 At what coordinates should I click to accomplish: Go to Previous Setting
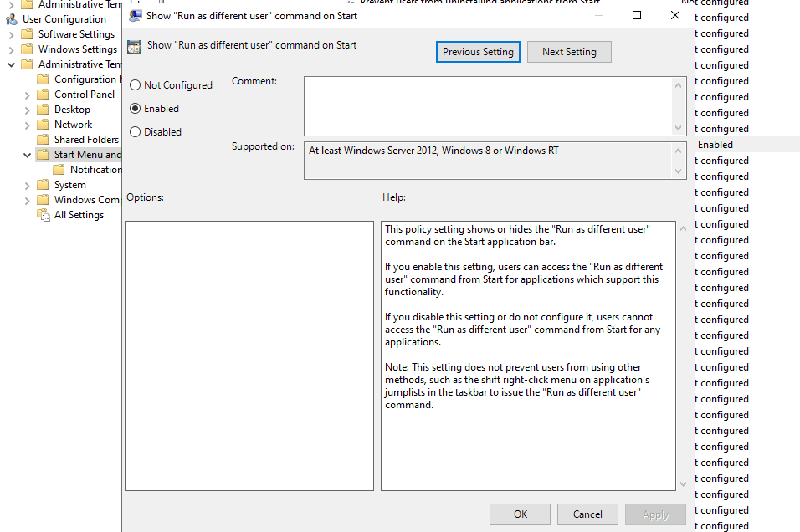coord(478,52)
